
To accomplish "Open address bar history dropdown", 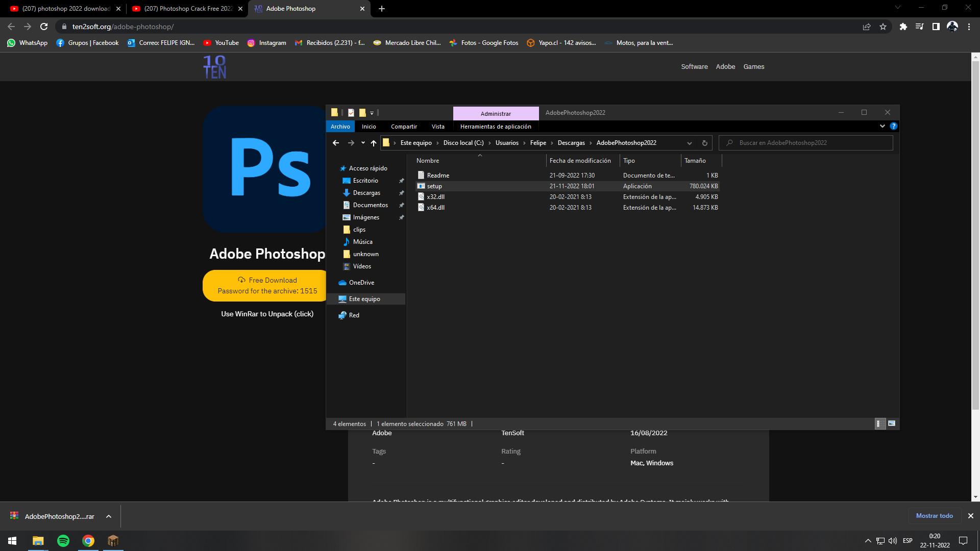I will tap(689, 143).
